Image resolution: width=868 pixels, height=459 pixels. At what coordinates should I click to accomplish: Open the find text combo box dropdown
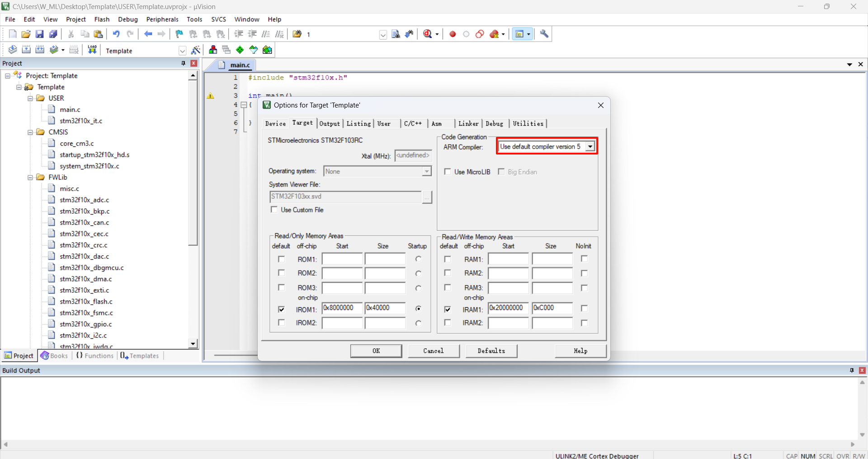point(383,35)
